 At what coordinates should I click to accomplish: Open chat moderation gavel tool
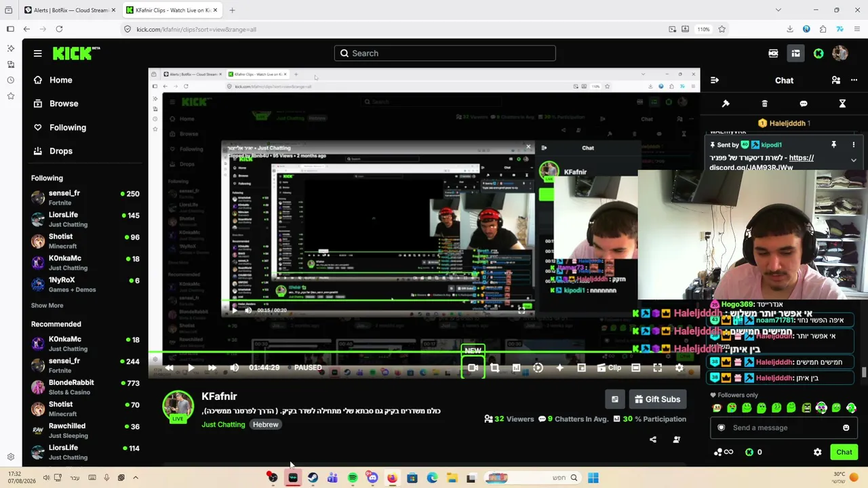point(726,104)
